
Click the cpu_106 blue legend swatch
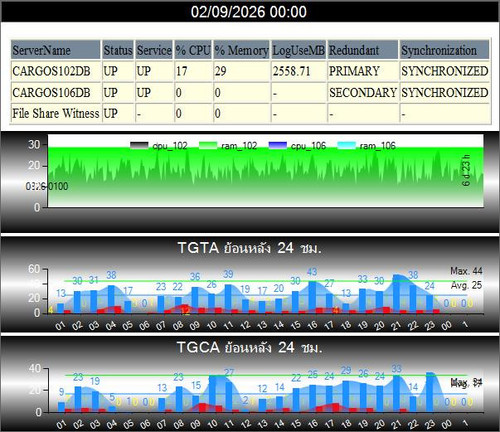coord(277,146)
